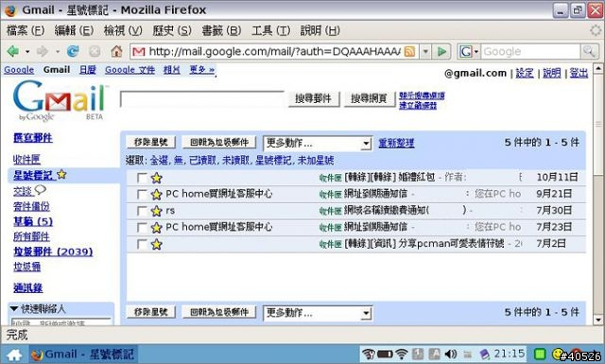Open the 歷史 (S) menu
Image resolution: width=605 pixels, height=364 pixels.
(172, 30)
